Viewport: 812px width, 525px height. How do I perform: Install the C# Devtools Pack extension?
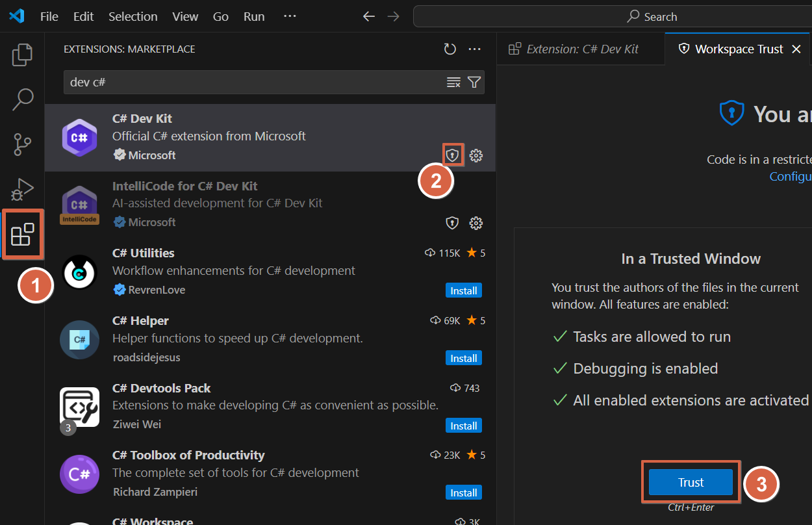click(464, 426)
